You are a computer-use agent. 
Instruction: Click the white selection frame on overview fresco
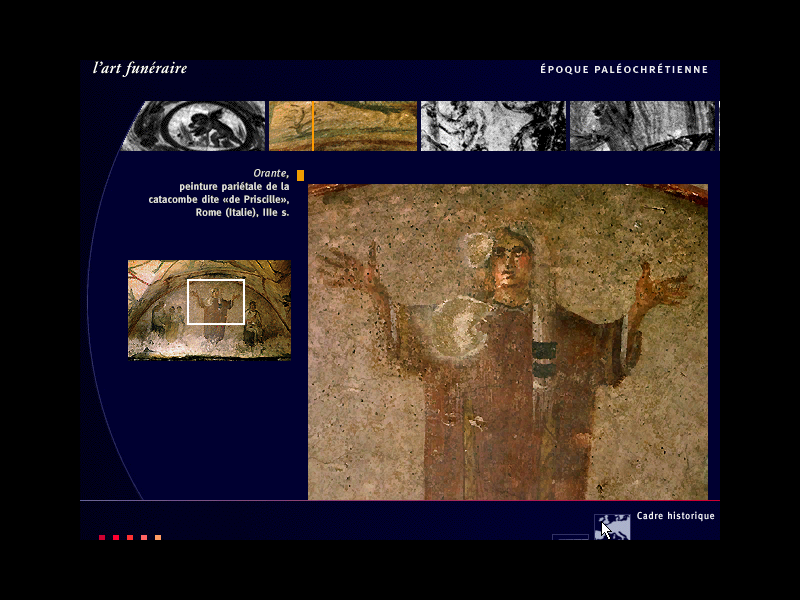(x=216, y=302)
